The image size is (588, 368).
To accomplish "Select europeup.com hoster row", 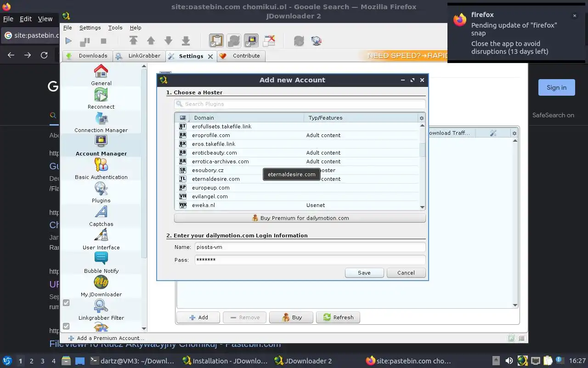I will [297, 188].
